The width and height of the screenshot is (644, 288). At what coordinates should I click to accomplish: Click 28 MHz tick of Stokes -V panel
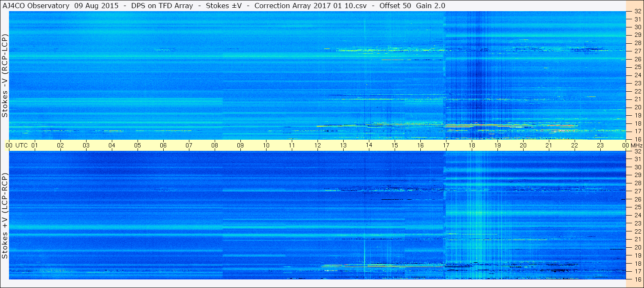(x=637, y=43)
